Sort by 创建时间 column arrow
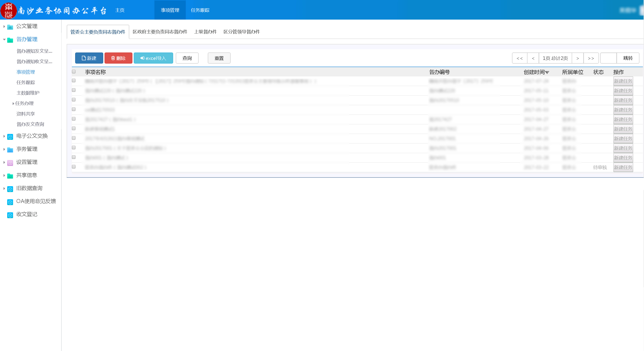 [547, 73]
